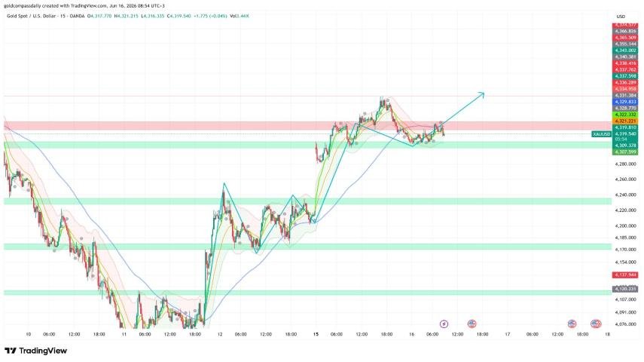Click the XAUUSD symbol tag on price axis

coord(602,134)
